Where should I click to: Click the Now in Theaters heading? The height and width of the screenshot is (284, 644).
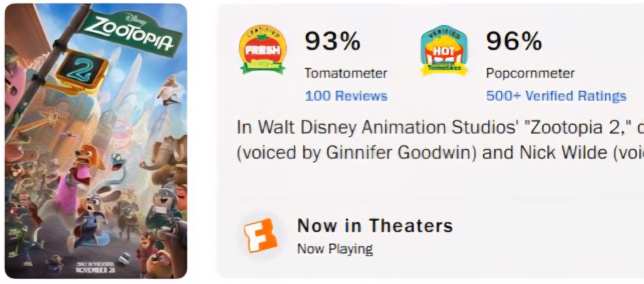click(375, 226)
